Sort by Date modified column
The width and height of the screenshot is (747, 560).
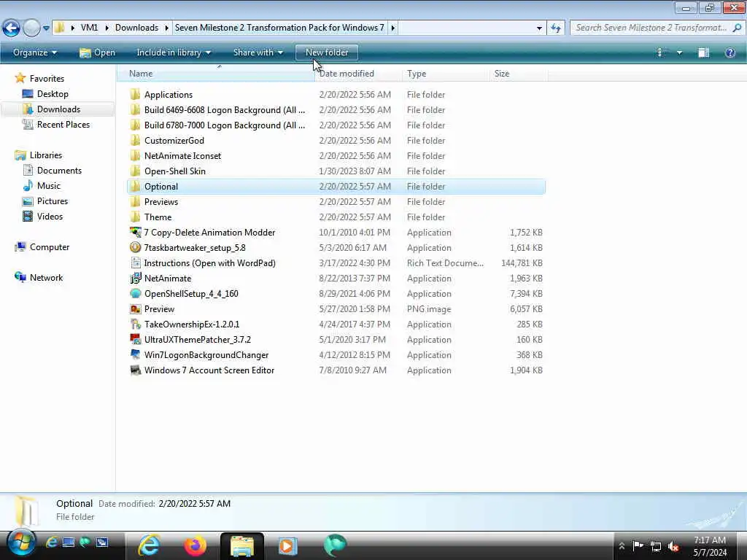(x=357, y=74)
